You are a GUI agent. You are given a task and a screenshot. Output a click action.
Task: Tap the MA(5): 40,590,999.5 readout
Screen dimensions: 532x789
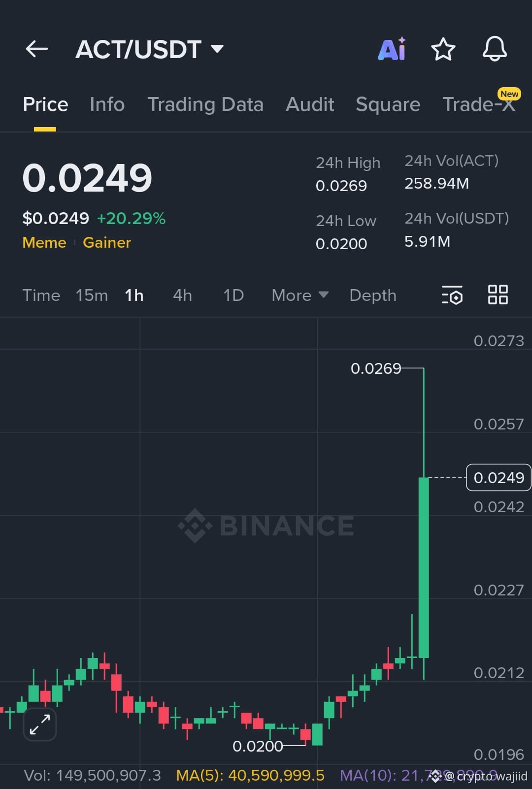click(250, 776)
